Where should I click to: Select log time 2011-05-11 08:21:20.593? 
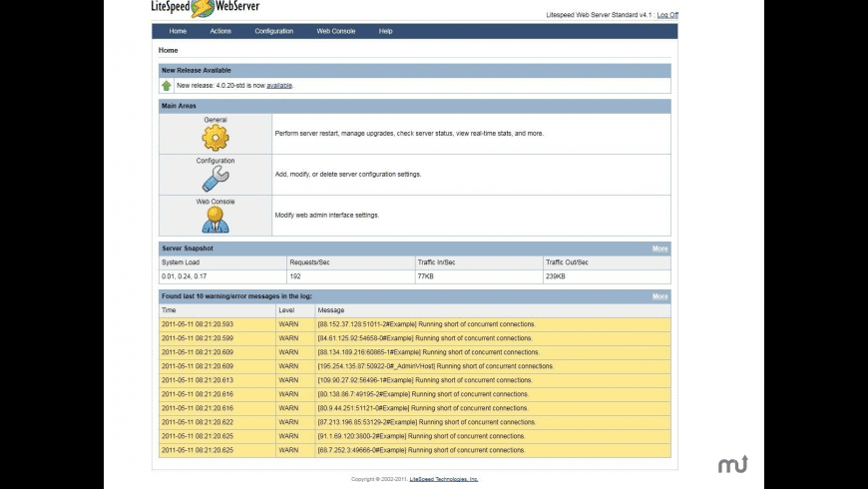point(198,324)
